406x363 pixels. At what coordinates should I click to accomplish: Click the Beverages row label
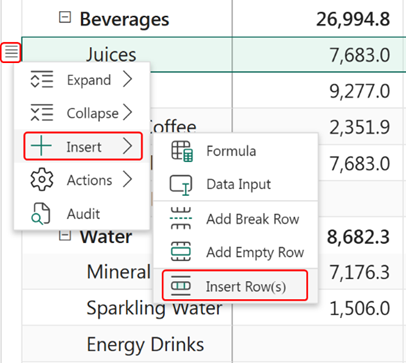pyautogui.click(x=124, y=19)
